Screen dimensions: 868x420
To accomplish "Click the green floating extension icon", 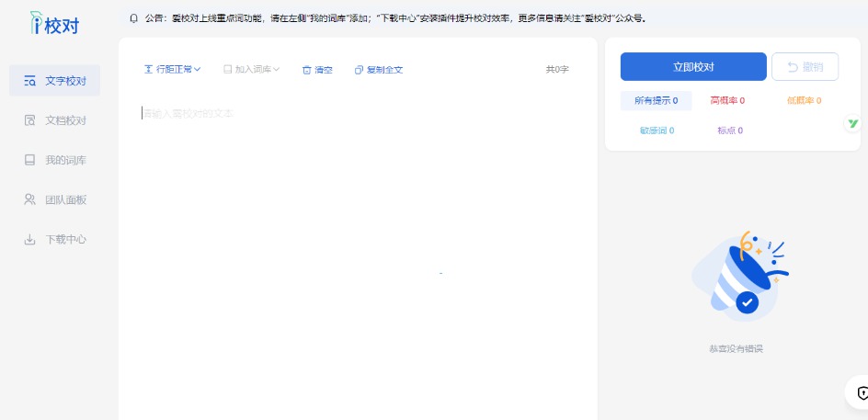I will (x=853, y=123).
